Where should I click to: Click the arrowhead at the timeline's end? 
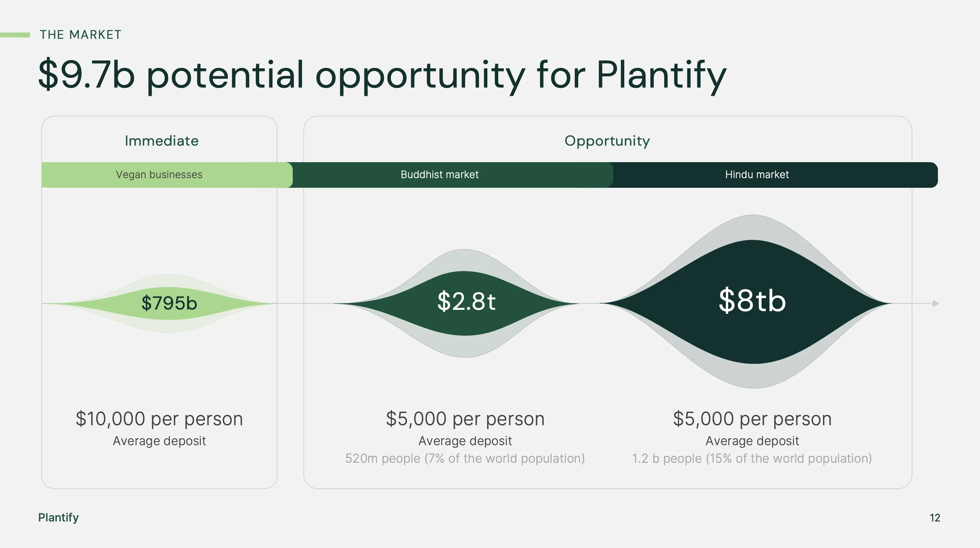click(936, 303)
